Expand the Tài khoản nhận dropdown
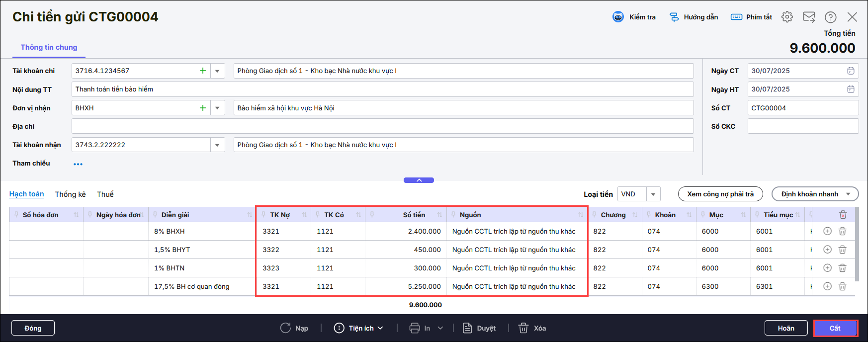868x342 pixels. [217, 145]
